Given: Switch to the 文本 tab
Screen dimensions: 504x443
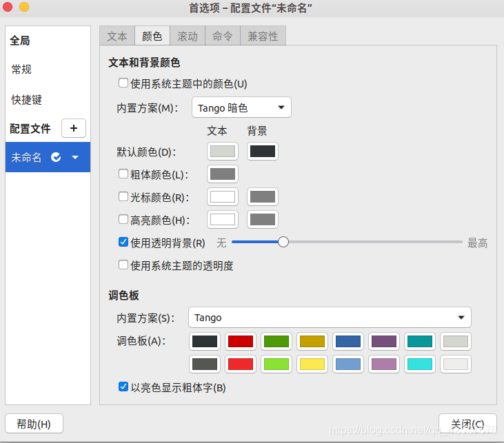Looking at the screenshot, I should click(117, 36).
